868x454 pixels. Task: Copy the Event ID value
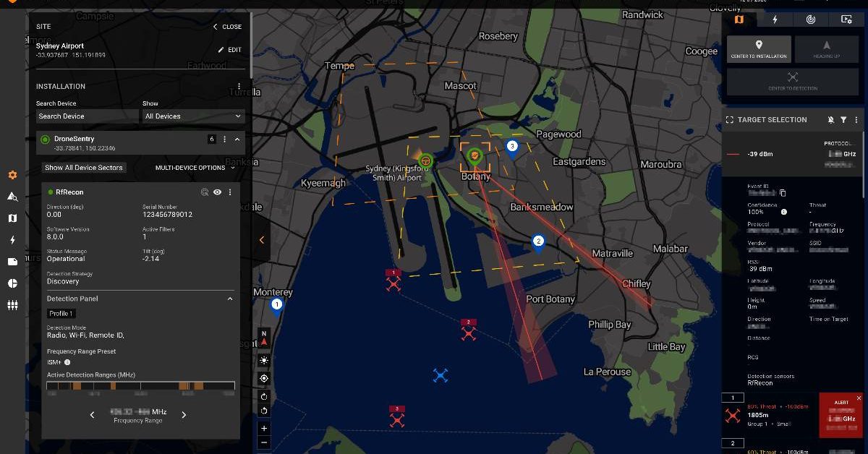783,193
